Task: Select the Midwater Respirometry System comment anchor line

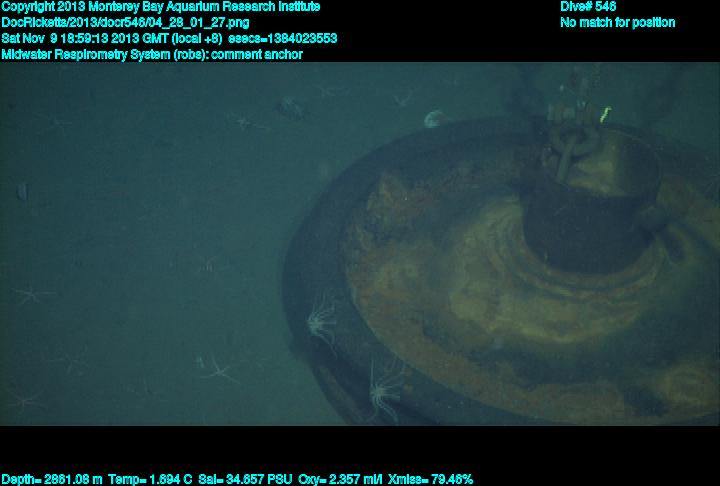Action: click(x=152, y=55)
